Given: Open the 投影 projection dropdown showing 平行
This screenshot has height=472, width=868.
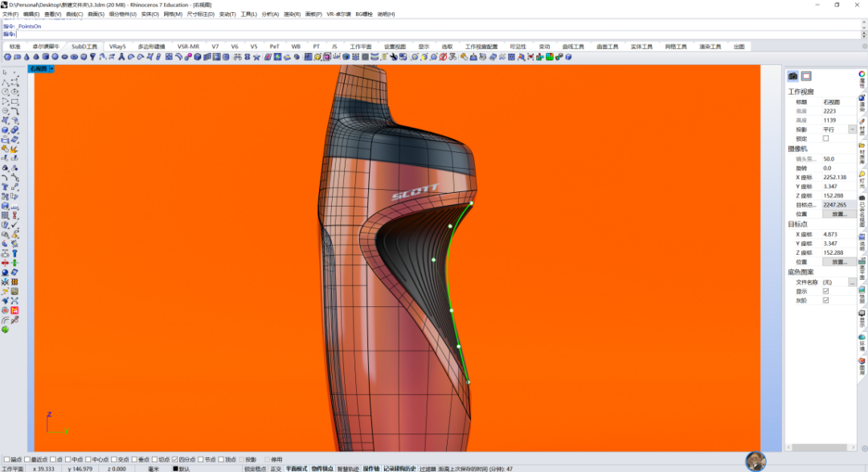Looking at the screenshot, I should (852, 129).
